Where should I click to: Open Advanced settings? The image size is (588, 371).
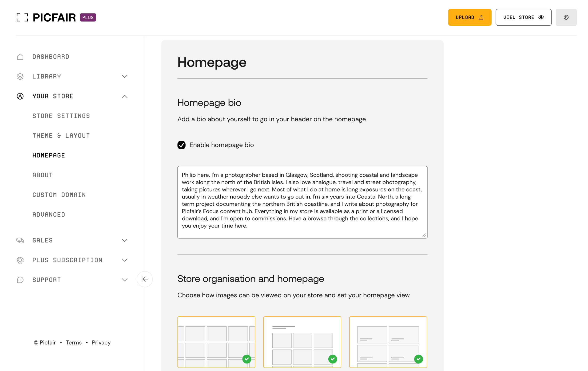pyautogui.click(x=49, y=215)
